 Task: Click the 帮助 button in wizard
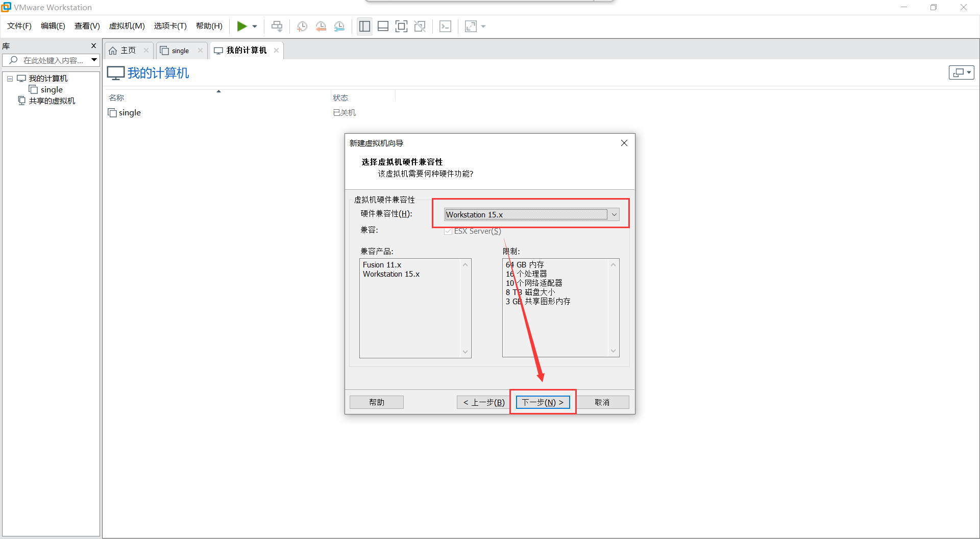(x=377, y=402)
